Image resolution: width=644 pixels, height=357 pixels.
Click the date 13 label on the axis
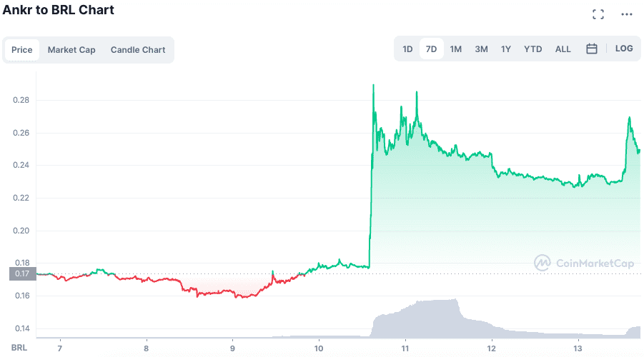[578, 348]
